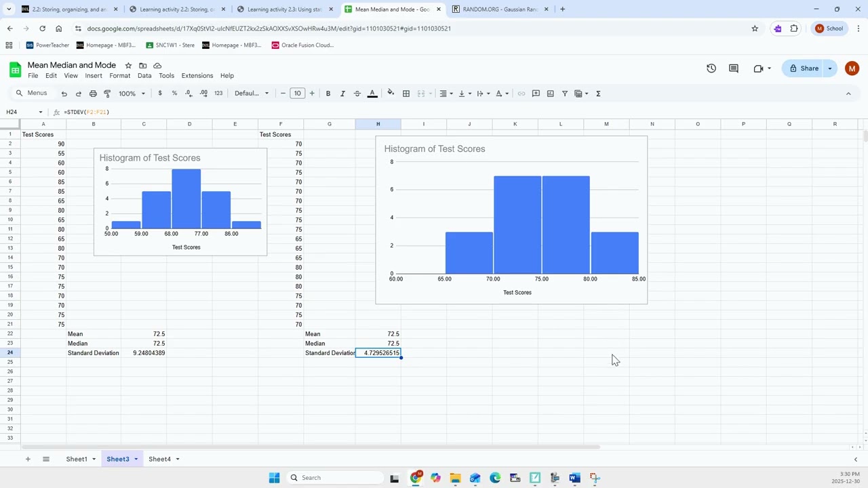
Task: Open the Borders tool
Action: click(x=406, y=94)
